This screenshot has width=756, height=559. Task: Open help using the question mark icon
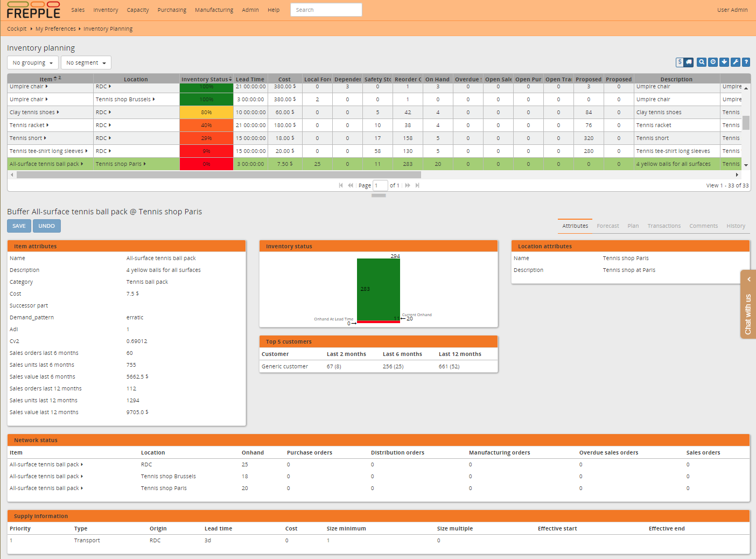coord(746,62)
